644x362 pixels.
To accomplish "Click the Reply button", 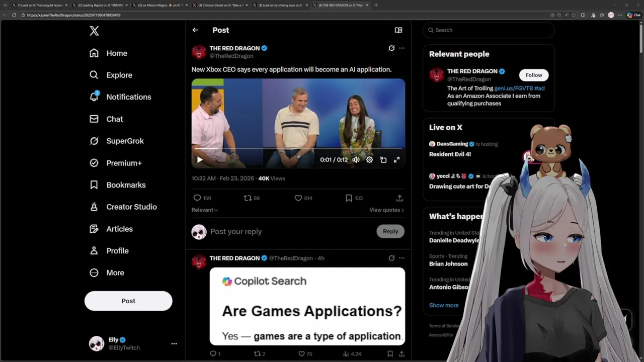I will [x=390, y=231].
